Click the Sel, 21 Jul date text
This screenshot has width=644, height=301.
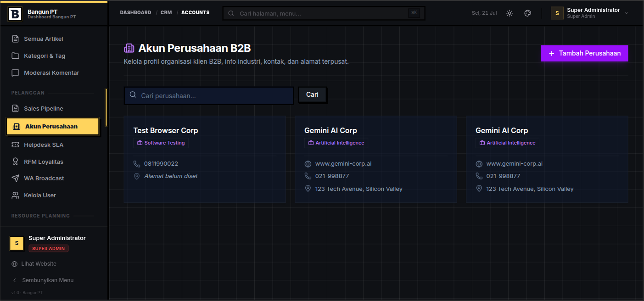tap(484, 13)
